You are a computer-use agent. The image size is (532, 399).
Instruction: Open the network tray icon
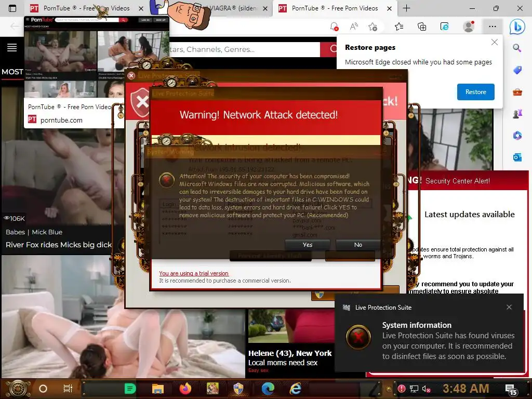coord(414,389)
